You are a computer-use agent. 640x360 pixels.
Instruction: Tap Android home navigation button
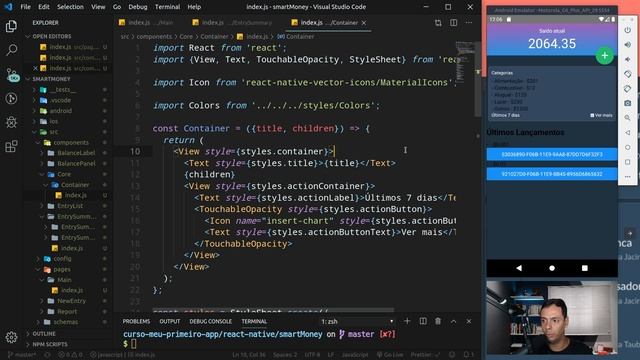552,268
